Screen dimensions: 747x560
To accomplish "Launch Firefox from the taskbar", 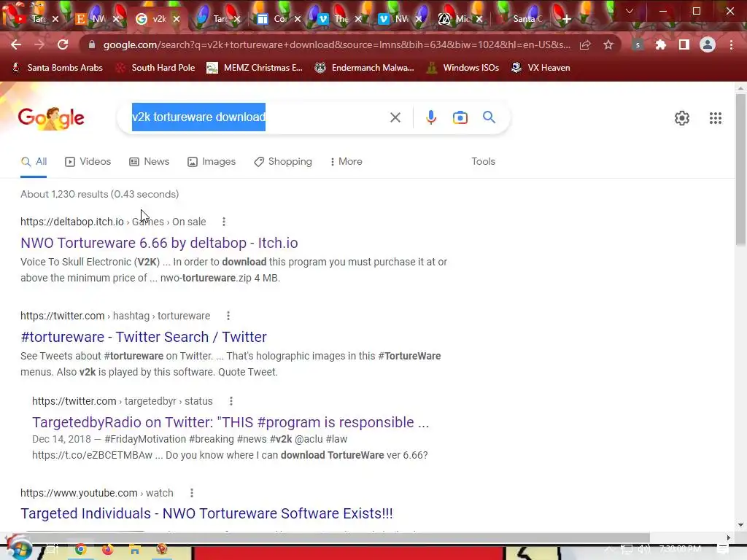I will pyautogui.click(x=108, y=550).
